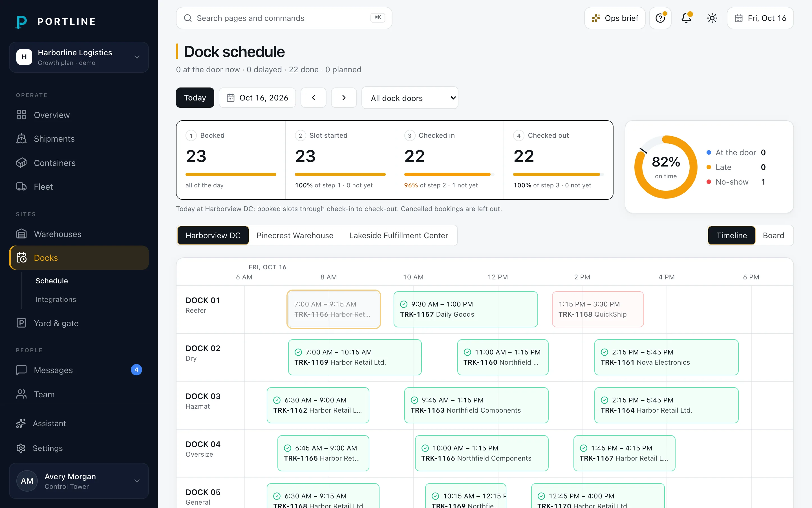Expand the Harborline Logistics workspace switcher
This screenshot has width=812, height=508.
click(x=79, y=57)
